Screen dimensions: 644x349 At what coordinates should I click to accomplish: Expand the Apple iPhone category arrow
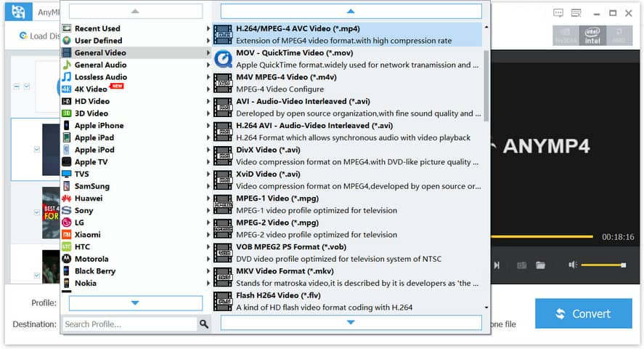pyautogui.click(x=208, y=126)
